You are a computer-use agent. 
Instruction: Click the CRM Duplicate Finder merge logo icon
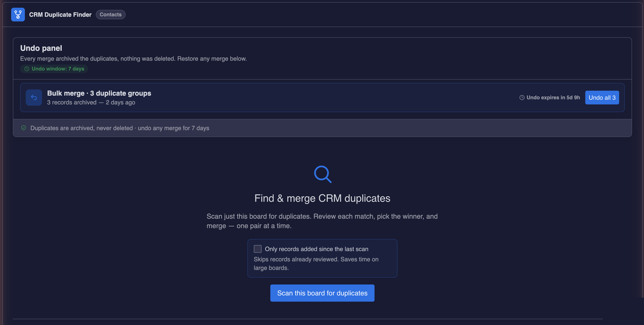tap(18, 14)
